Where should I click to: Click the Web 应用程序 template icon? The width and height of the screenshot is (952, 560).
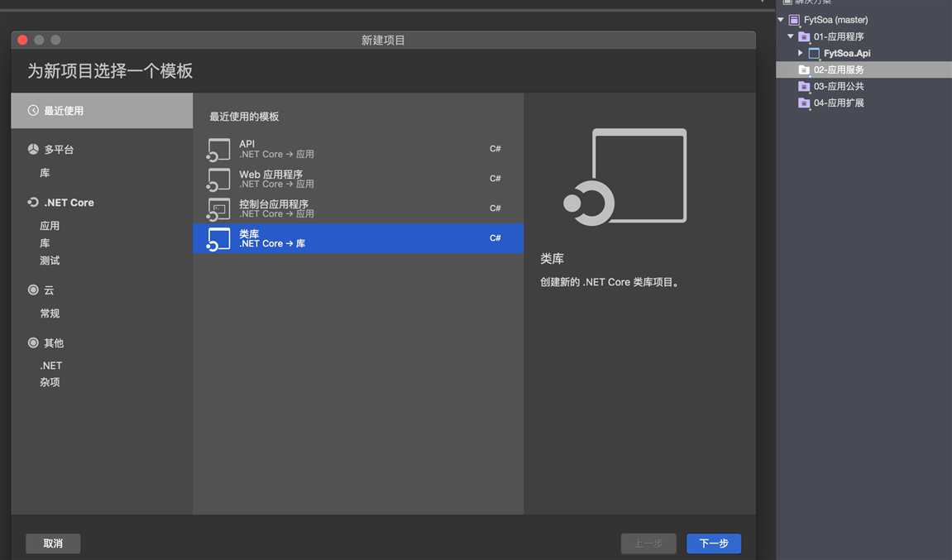click(218, 179)
